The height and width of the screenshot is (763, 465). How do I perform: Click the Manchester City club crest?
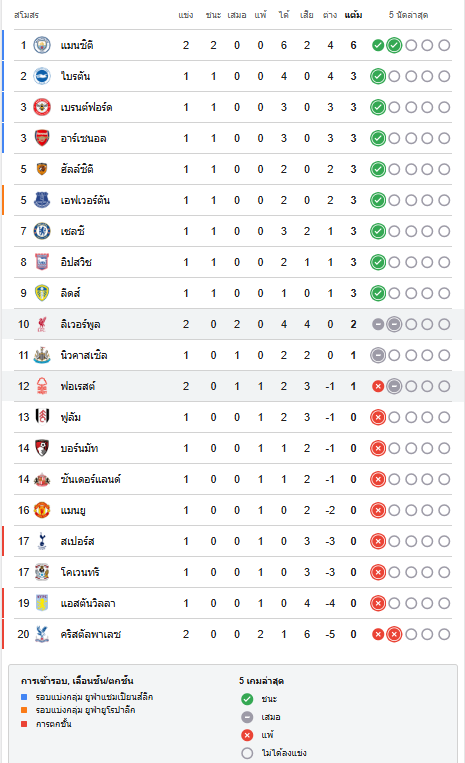42,45
